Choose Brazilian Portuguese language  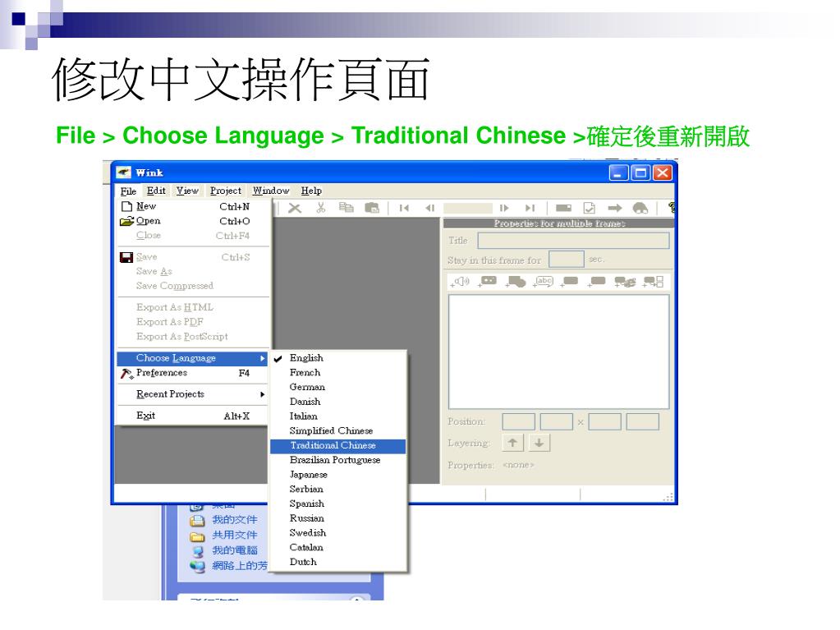point(338,460)
